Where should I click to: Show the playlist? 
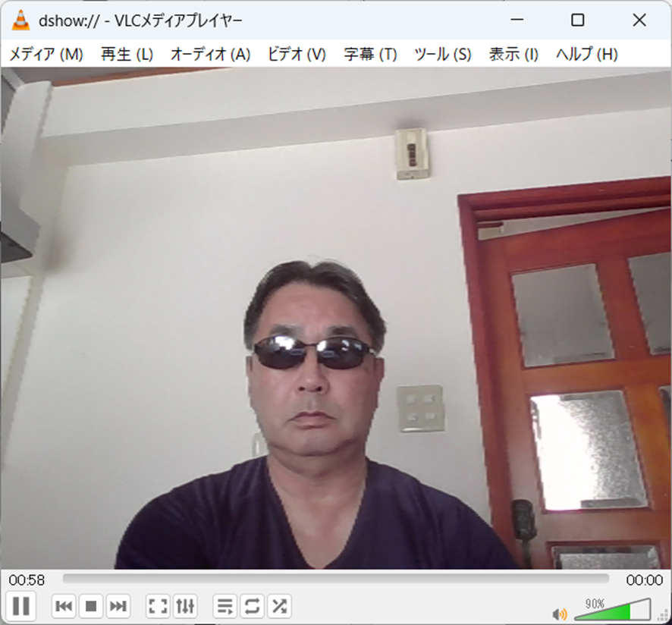pos(225,606)
